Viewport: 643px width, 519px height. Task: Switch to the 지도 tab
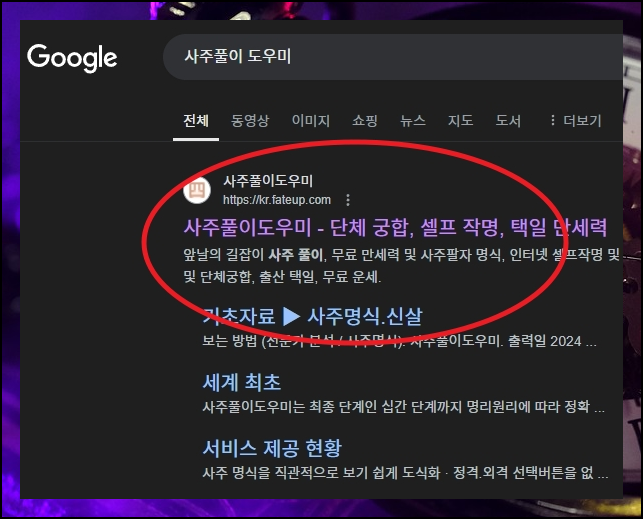click(x=461, y=121)
